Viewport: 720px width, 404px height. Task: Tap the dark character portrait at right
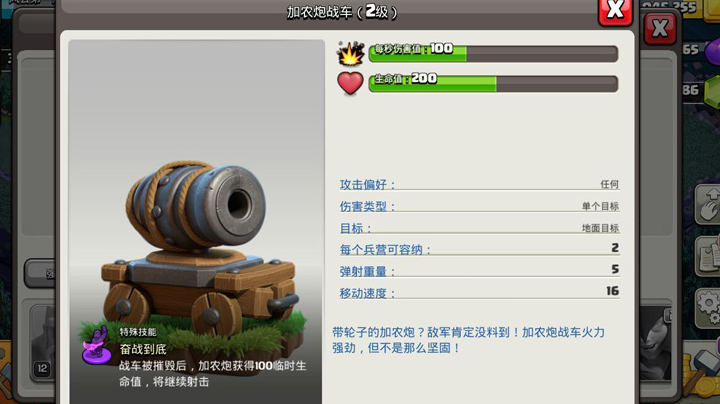656,342
